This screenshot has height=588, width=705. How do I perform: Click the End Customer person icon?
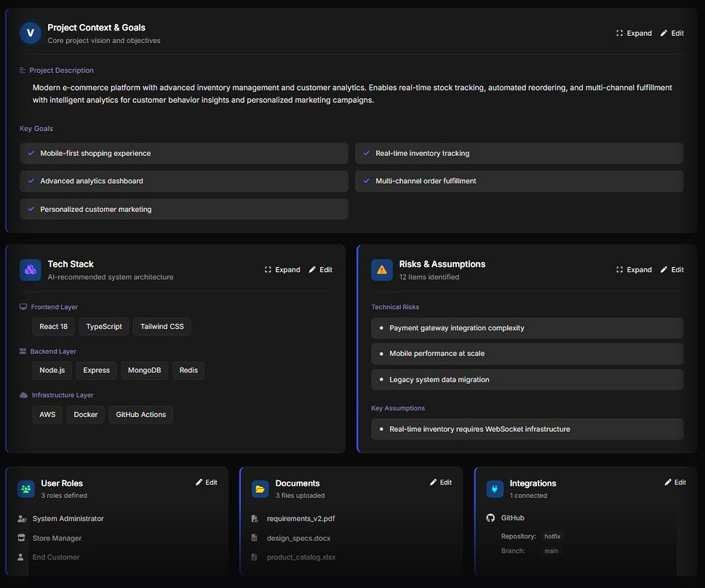pos(21,557)
